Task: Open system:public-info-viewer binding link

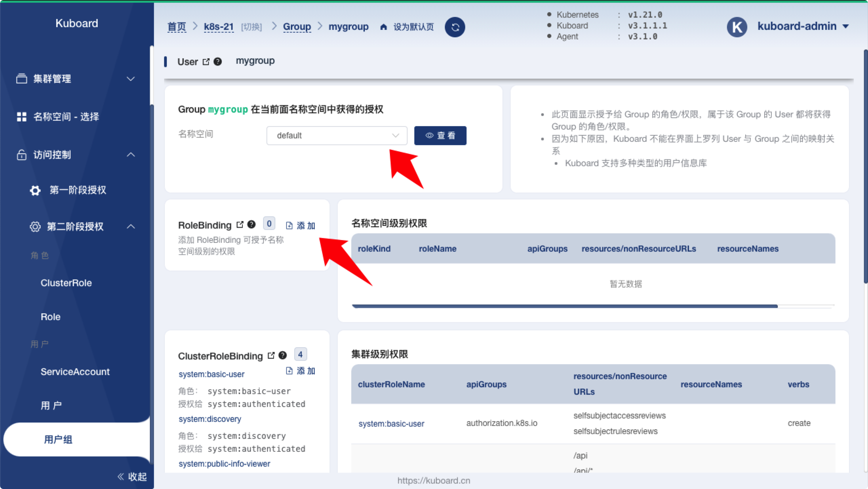Action: (x=224, y=464)
